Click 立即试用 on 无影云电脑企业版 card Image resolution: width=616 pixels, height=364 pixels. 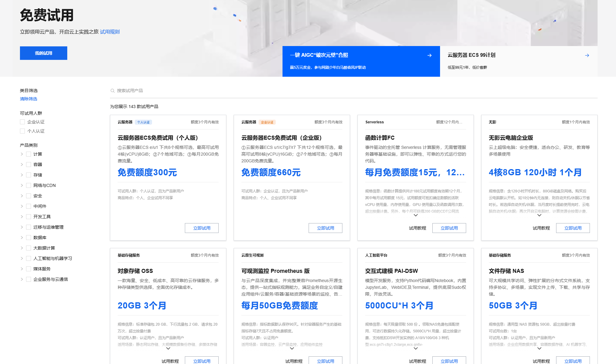[x=573, y=228]
